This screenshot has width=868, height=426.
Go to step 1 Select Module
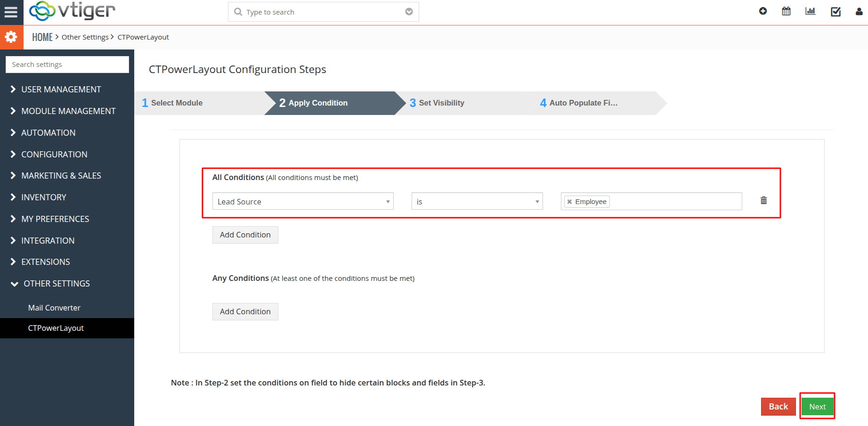200,103
